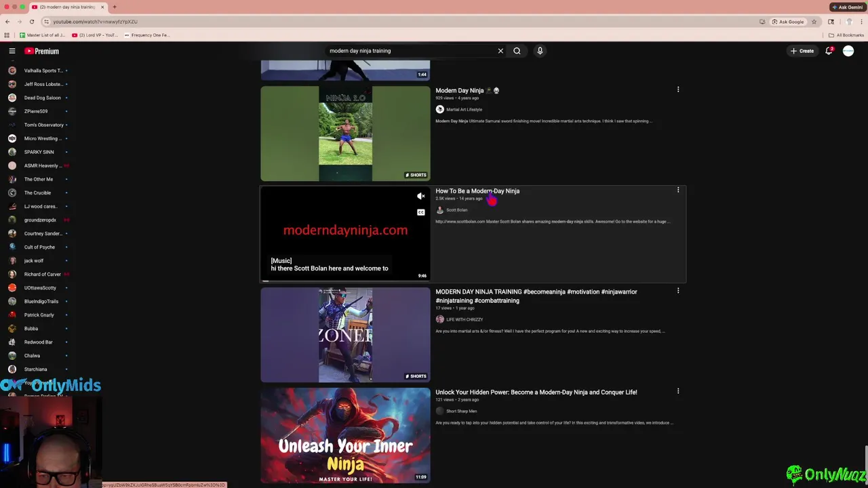The image size is (868, 488).
Task: Click the address bar URL
Action: click(95, 22)
